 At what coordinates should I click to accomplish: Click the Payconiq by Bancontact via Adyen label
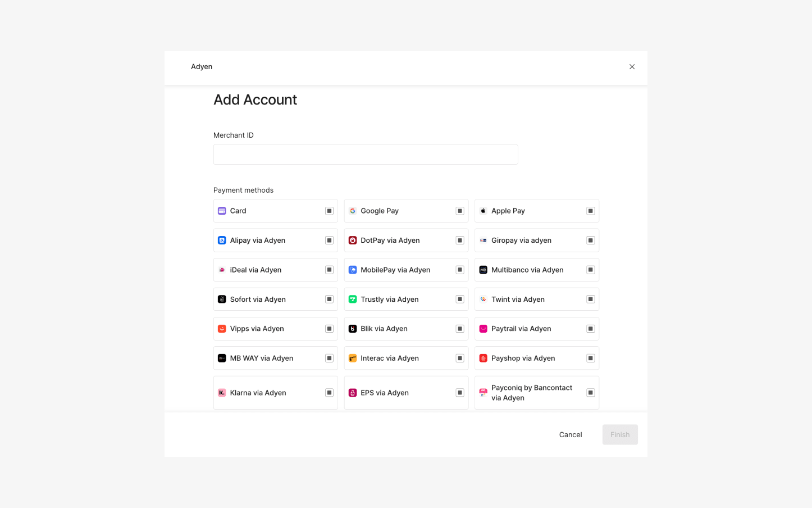532,393
